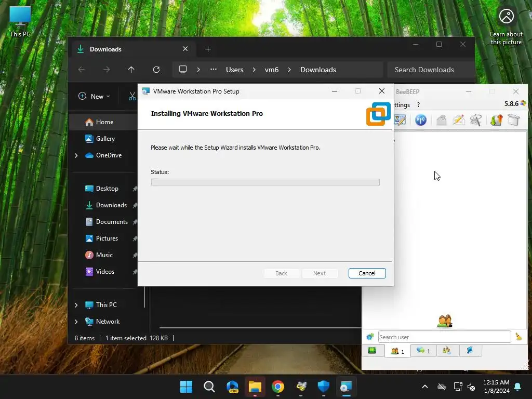This screenshot has width=532, height=399.
Task: Click the envelope-with-pencil message icon in BeeBEEP
Action: pos(458,120)
